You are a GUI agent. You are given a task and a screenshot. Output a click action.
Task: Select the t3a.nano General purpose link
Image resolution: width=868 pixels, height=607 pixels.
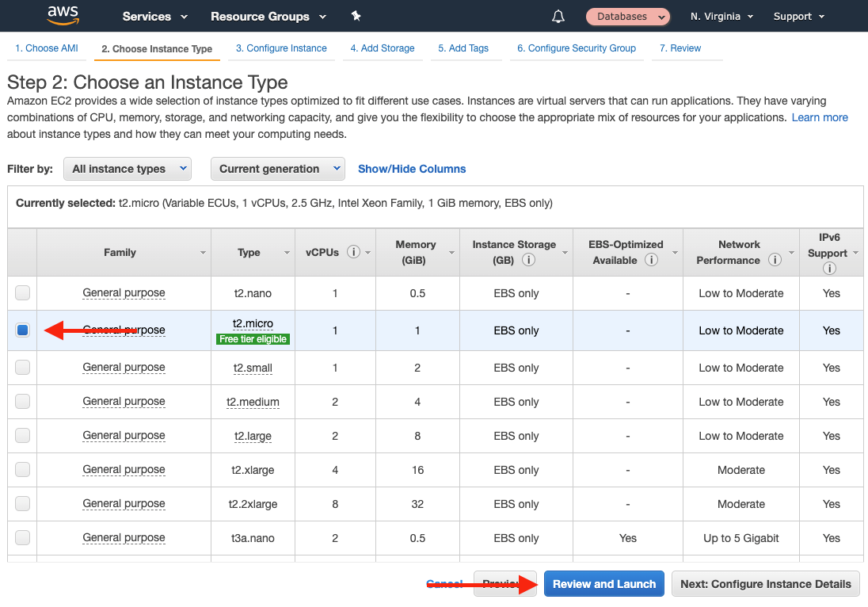(x=124, y=537)
